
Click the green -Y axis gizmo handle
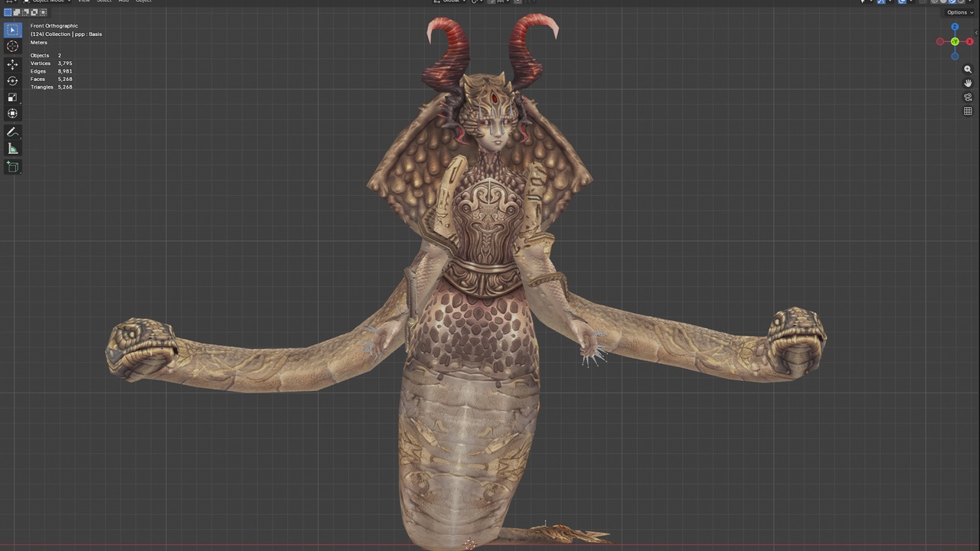tap(955, 41)
